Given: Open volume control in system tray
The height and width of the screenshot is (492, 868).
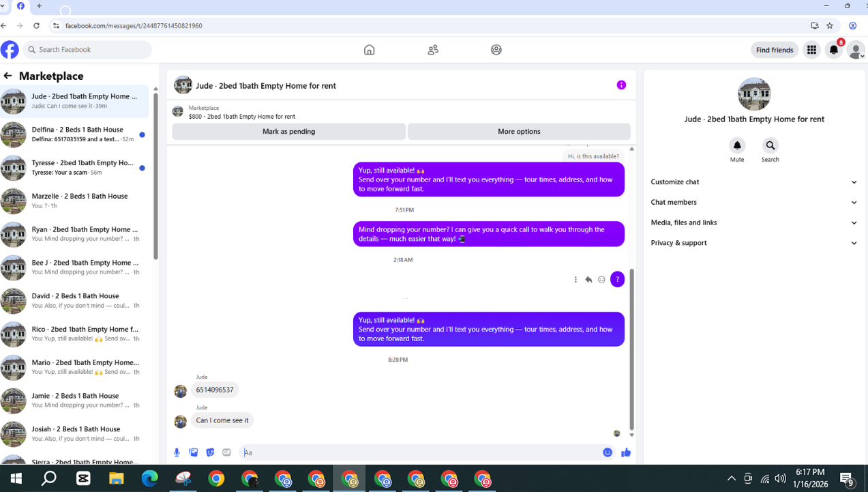Looking at the screenshot, I should click(781, 478).
